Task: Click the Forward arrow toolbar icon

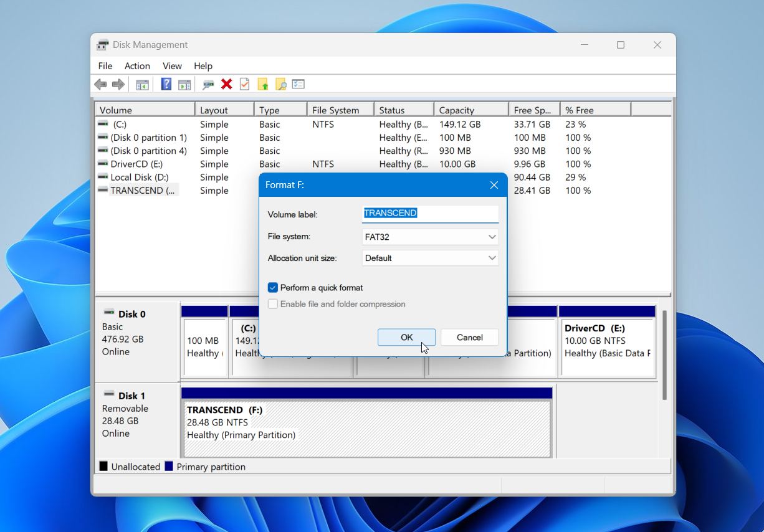Action: (118, 84)
